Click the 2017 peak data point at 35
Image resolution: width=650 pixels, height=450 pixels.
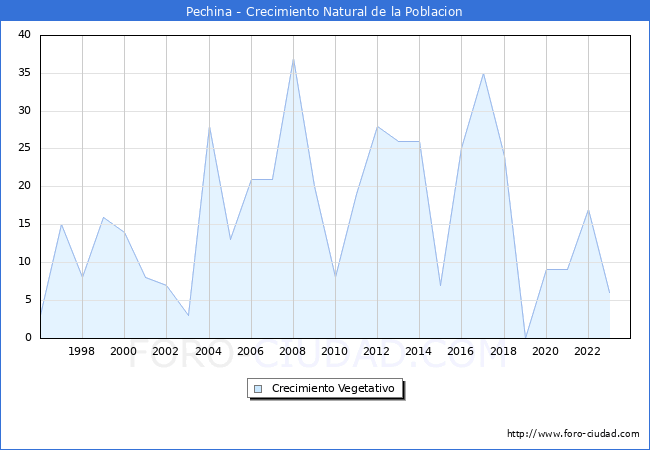tap(483, 74)
